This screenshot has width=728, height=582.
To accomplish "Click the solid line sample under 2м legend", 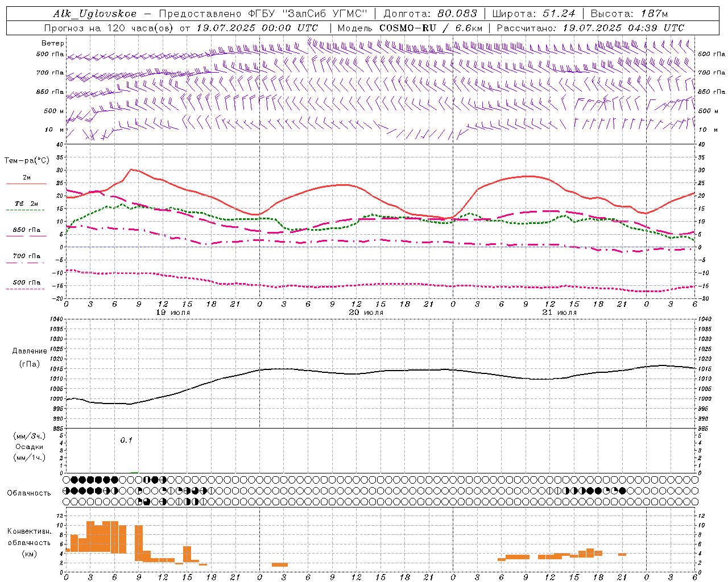I will point(26,184).
